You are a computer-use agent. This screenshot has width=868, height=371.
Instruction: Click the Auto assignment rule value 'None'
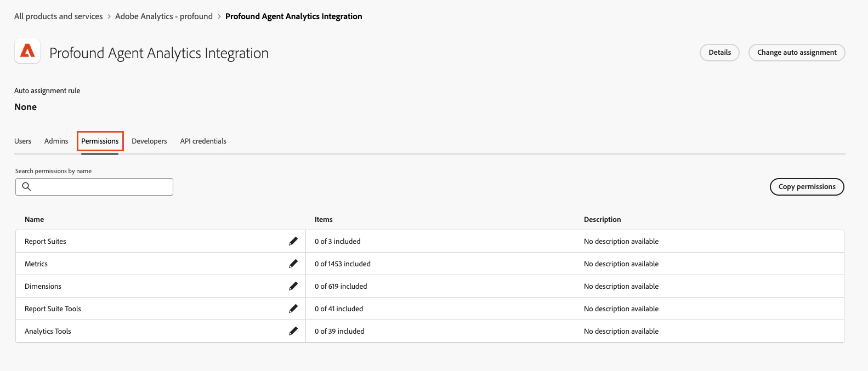tap(25, 107)
